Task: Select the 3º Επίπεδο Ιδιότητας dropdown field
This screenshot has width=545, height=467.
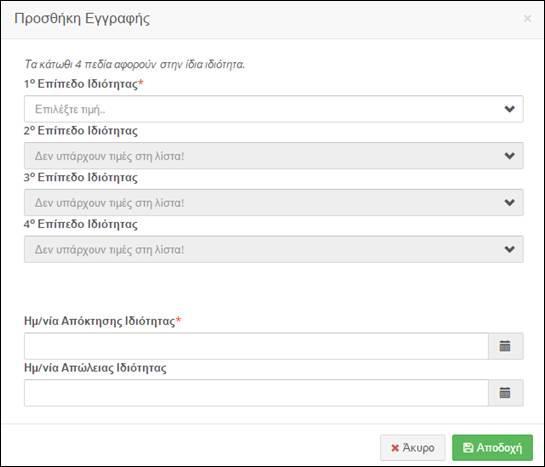Action: [x=274, y=203]
